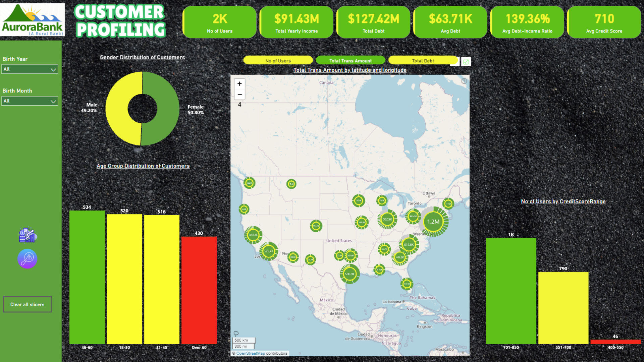
Task: Click the help icon on the gender donut chart
Action: (x=211, y=68)
